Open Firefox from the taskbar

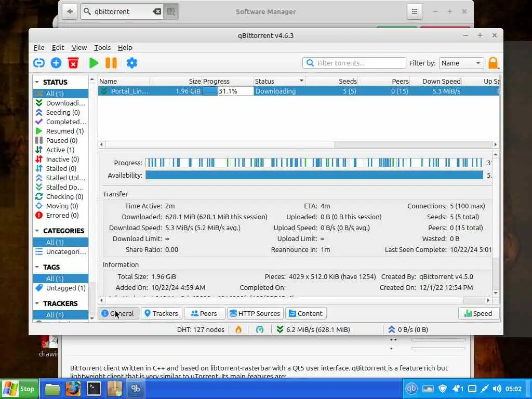73,389
